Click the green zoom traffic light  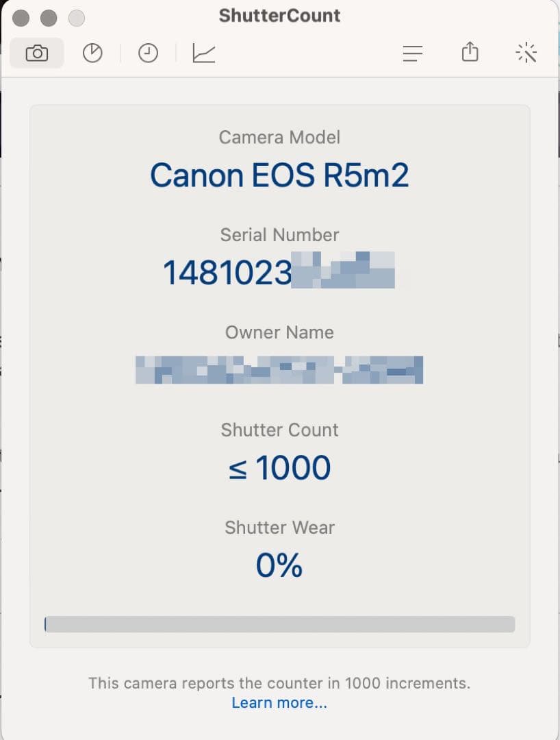pos(77,18)
